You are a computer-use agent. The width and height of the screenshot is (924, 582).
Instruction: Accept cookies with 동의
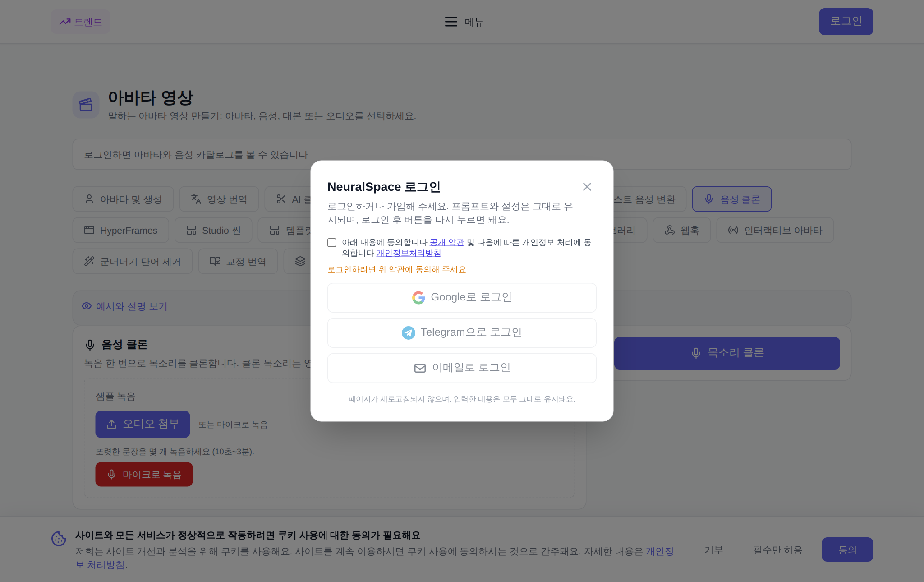847,550
